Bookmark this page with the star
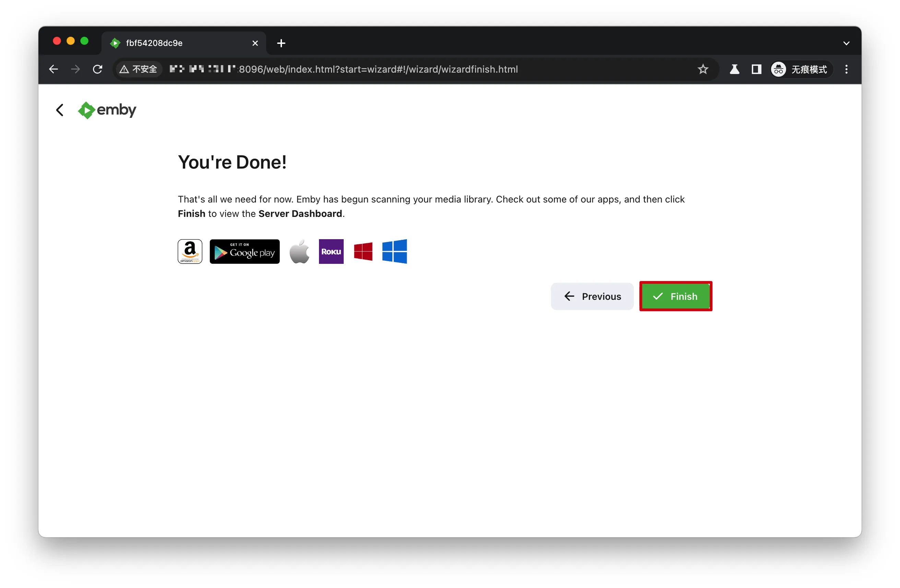This screenshot has width=900, height=588. tap(702, 69)
